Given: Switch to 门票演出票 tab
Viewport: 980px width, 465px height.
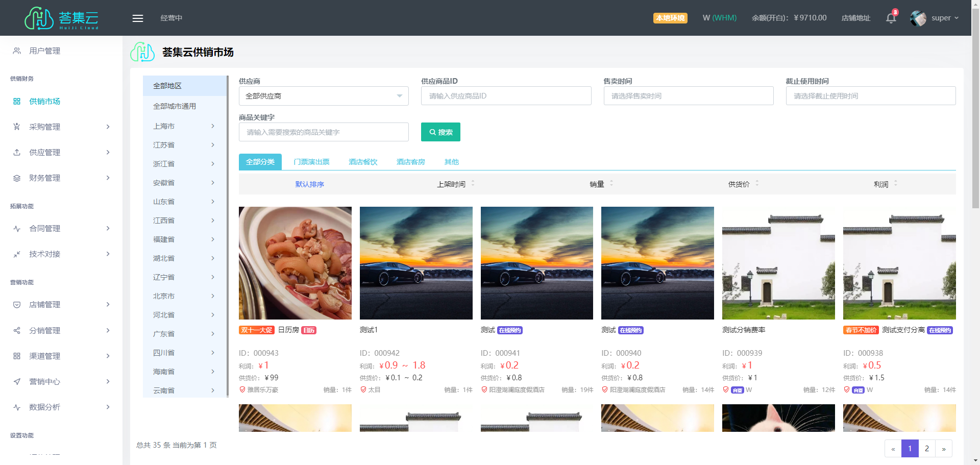Looking at the screenshot, I should pyautogui.click(x=311, y=162).
